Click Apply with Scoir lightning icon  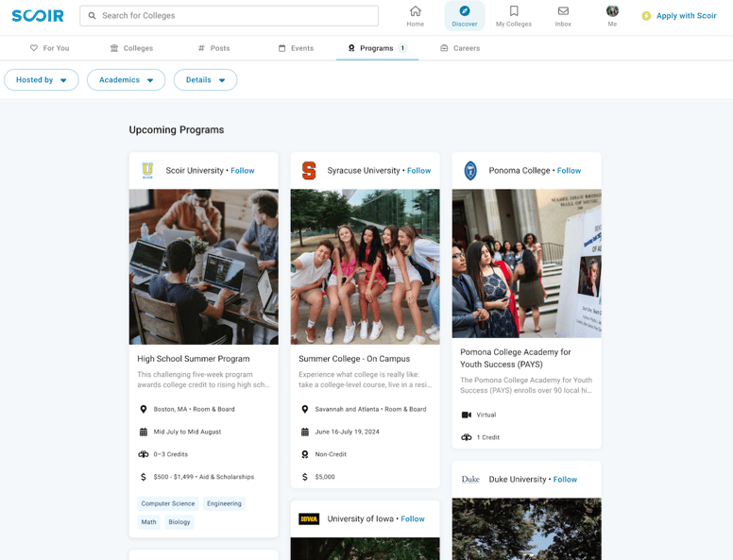coord(646,16)
